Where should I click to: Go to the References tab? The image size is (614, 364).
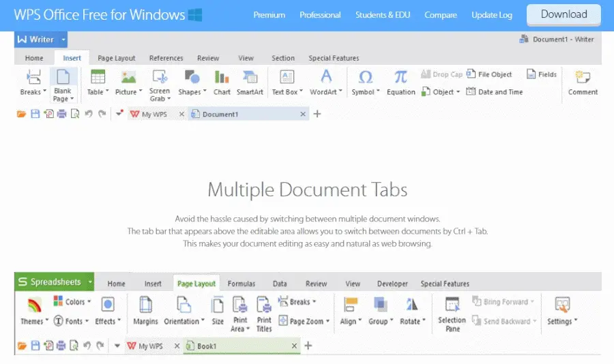pos(166,58)
